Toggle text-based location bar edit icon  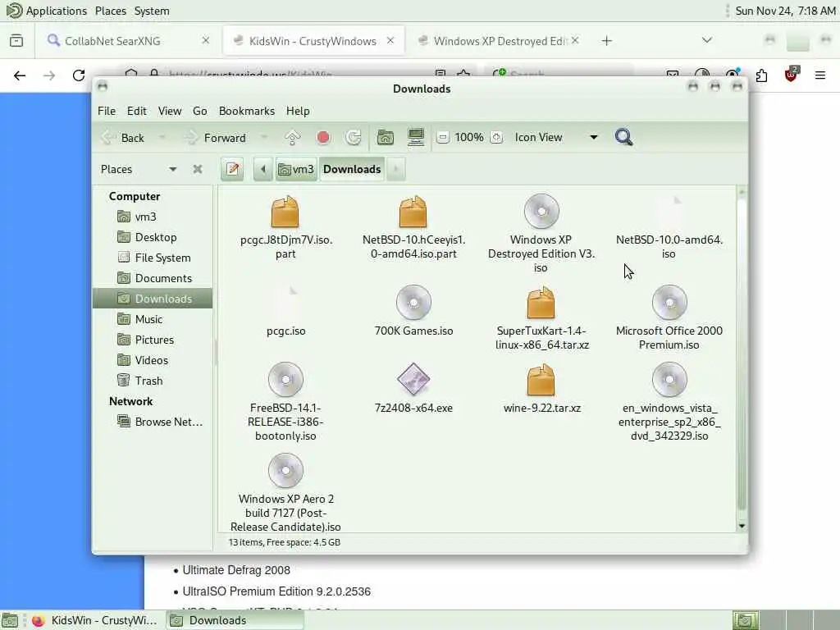click(x=232, y=169)
